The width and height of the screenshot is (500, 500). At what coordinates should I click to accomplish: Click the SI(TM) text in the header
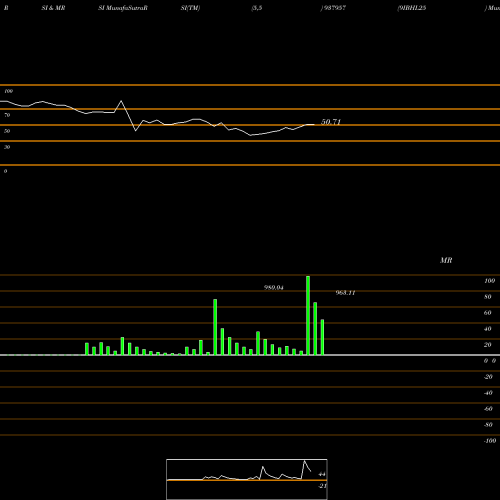point(190,8)
